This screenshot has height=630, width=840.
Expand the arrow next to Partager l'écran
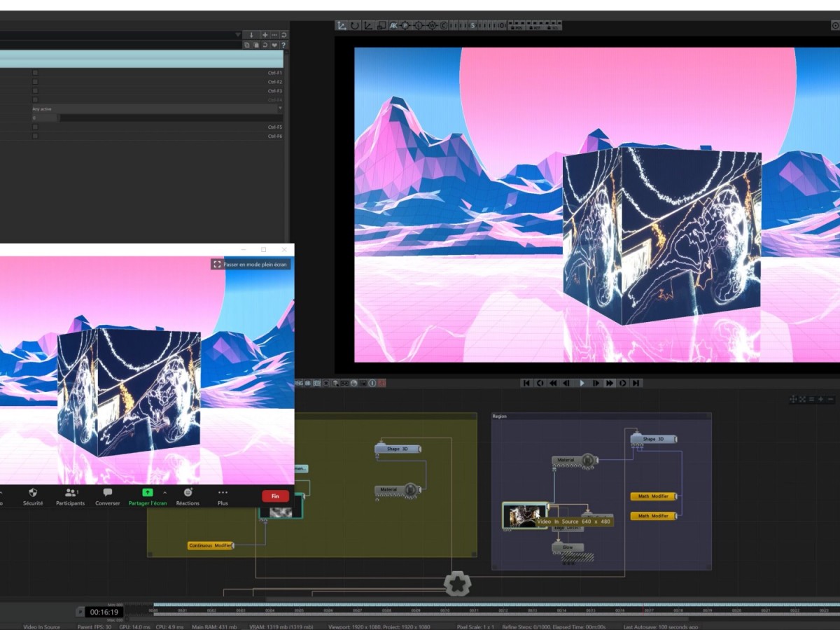(x=164, y=493)
